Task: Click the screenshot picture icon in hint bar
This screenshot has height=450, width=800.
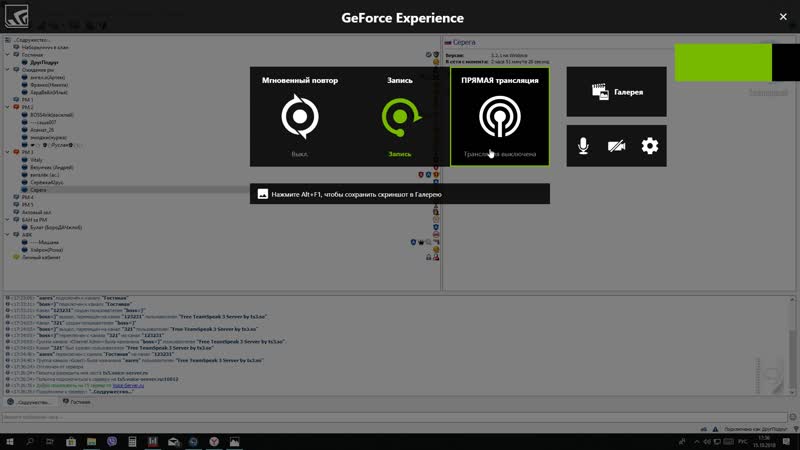Action: coord(263,194)
